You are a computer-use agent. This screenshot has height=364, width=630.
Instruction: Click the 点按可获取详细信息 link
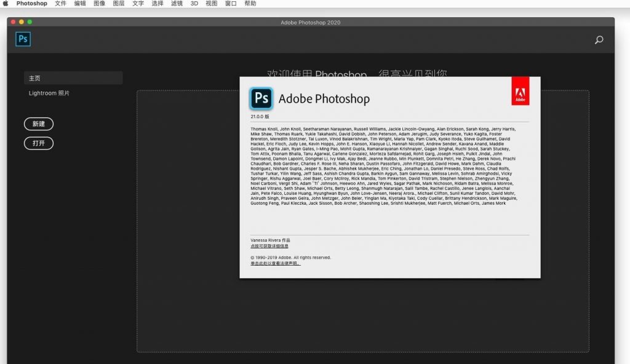tap(269, 246)
